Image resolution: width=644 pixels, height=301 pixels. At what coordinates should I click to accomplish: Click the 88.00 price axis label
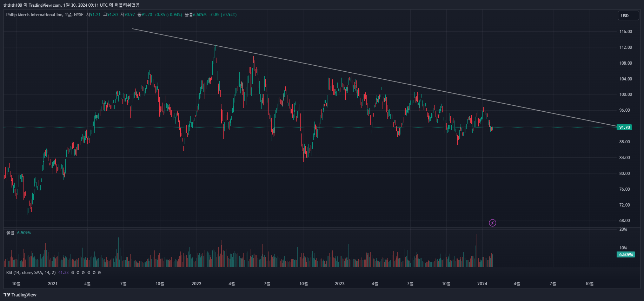coord(624,142)
